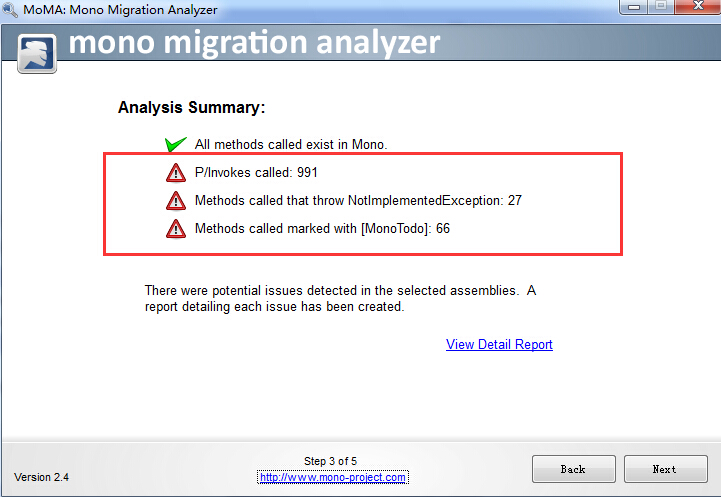Click the potential issues detected paragraph

(340, 298)
